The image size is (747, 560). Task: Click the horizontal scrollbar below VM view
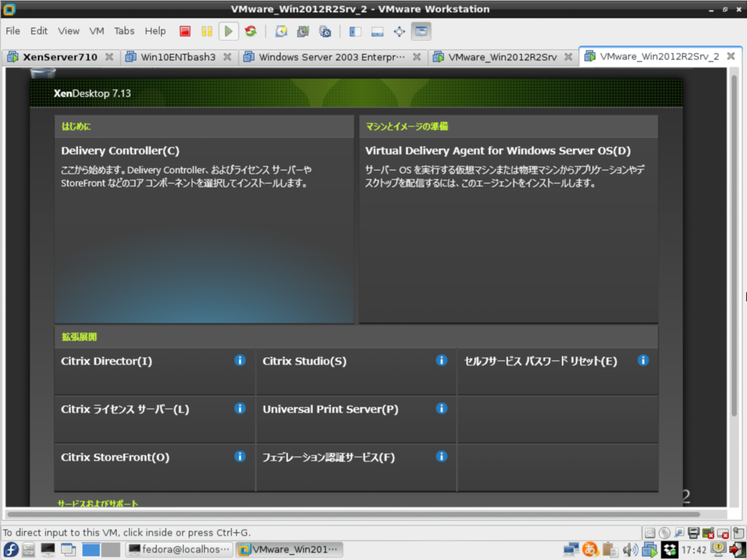tap(354, 514)
